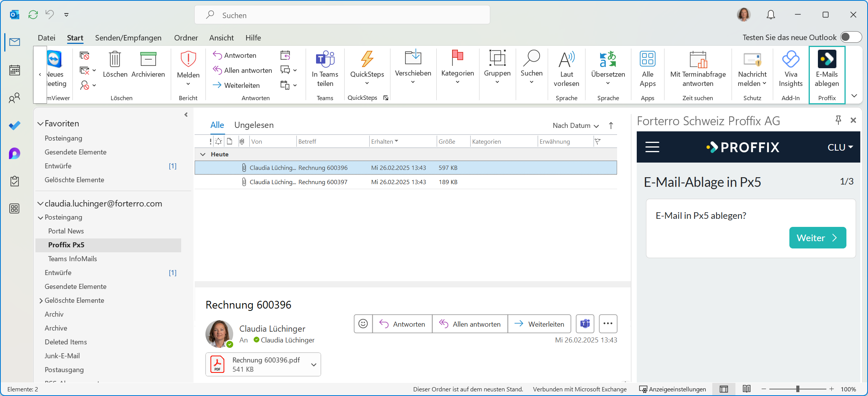
Task: Switch to reading view in status bar
Action: point(747,389)
